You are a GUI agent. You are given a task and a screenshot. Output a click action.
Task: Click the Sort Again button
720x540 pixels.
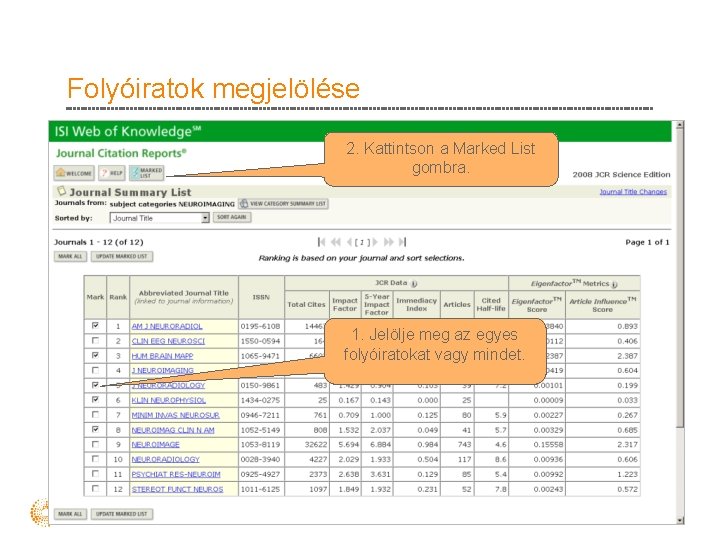click(x=232, y=217)
